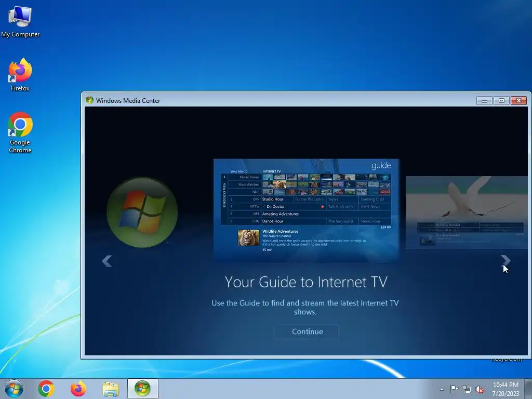The width and height of the screenshot is (532, 399).
Task: Click 'Your Guide to Internet TV' heading
Action: [x=306, y=282]
